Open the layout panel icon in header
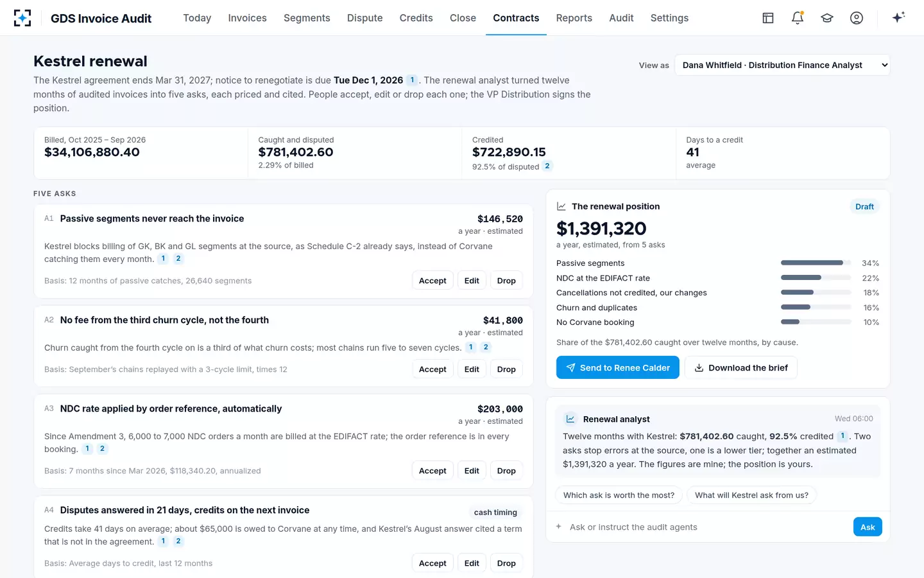This screenshot has height=578, width=924. 768,18
